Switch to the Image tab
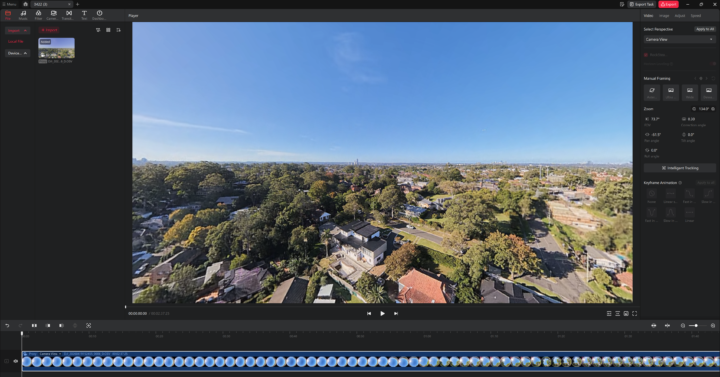 (x=664, y=16)
